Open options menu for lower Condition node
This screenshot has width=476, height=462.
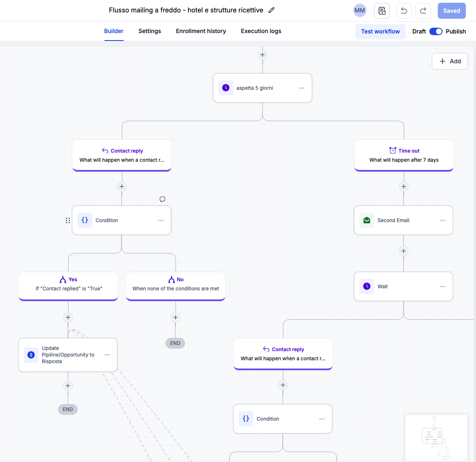click(322, 419)
